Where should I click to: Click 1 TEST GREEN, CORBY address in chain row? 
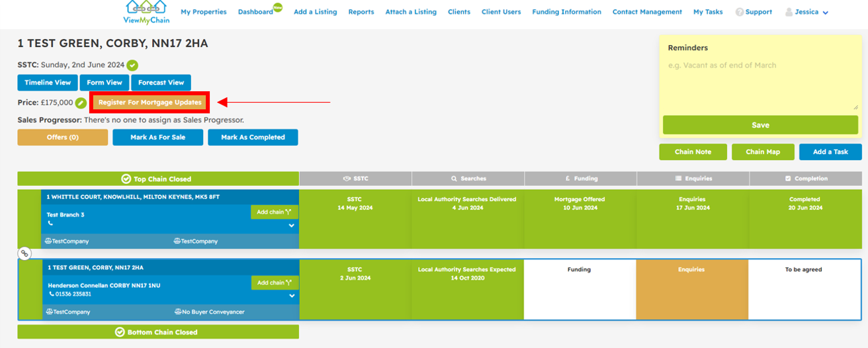95,267
